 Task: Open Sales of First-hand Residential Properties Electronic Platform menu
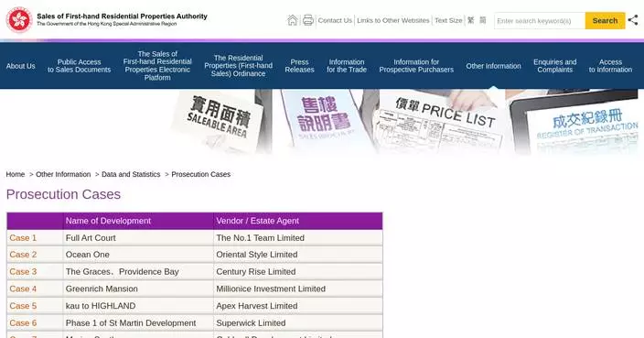point(157,66)
